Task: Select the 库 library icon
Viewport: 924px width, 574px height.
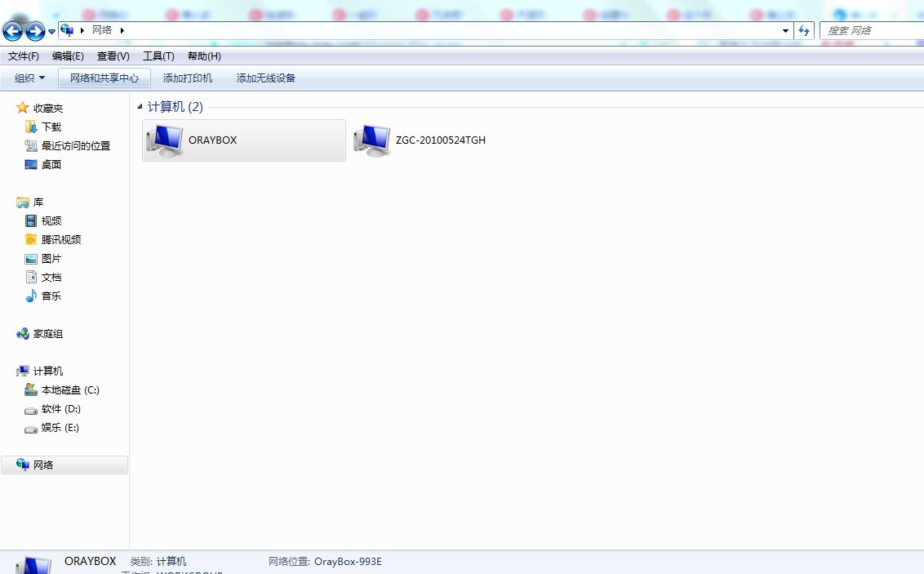Action: point(23,202)
